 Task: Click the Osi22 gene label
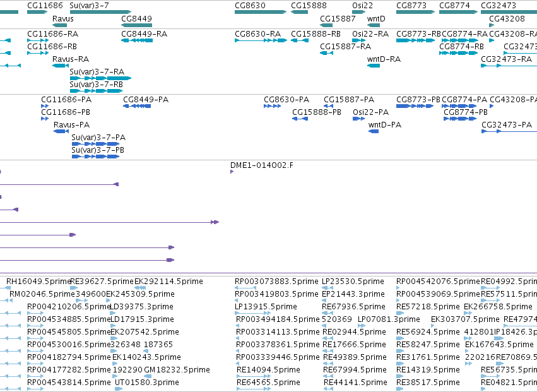pos(362,6)
